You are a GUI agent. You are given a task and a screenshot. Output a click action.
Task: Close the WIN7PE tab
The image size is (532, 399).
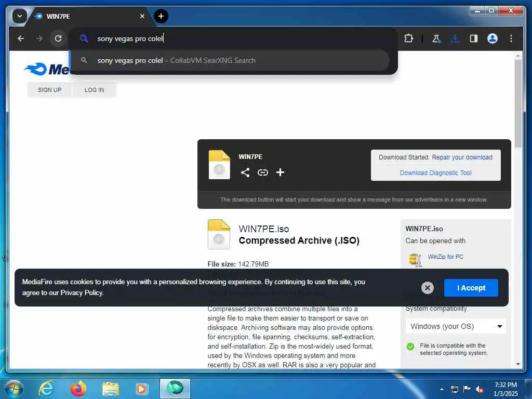point(142,16)
